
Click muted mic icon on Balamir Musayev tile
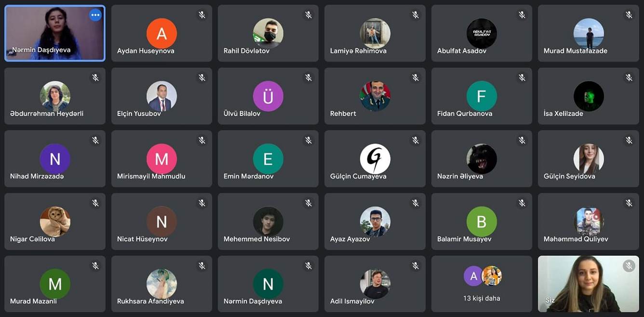(x=522, y=203)
